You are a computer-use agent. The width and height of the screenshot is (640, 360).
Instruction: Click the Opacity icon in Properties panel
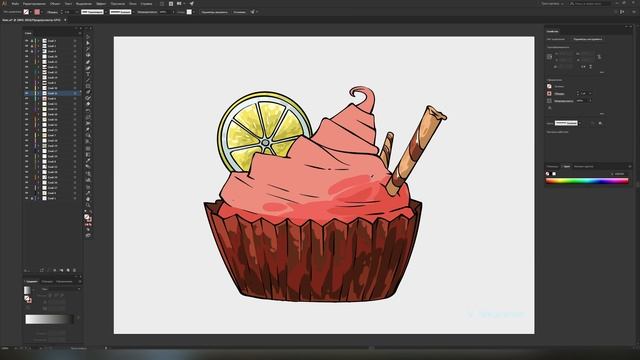point(549,100)
